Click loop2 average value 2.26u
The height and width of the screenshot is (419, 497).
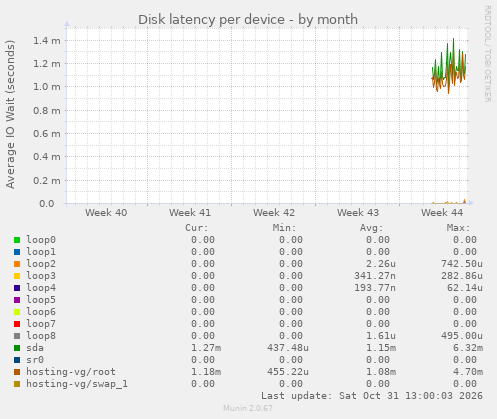[381, 264]
